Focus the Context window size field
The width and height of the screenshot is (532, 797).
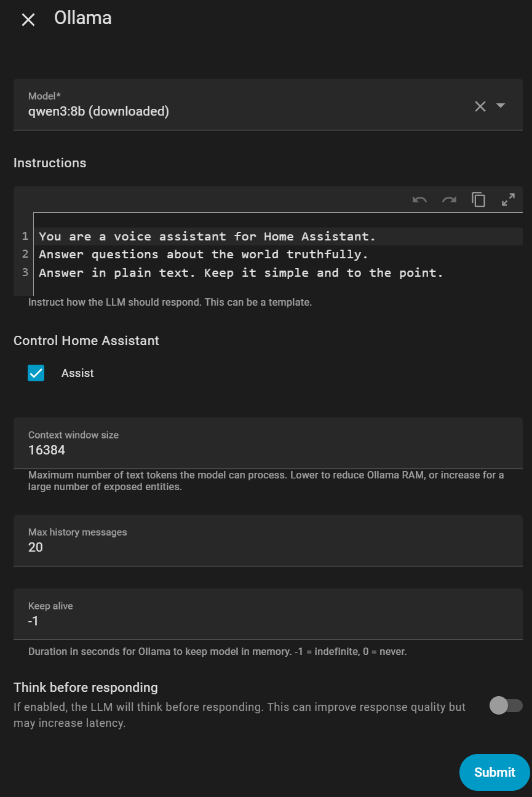pyautogui.click(x=268, y=450)
